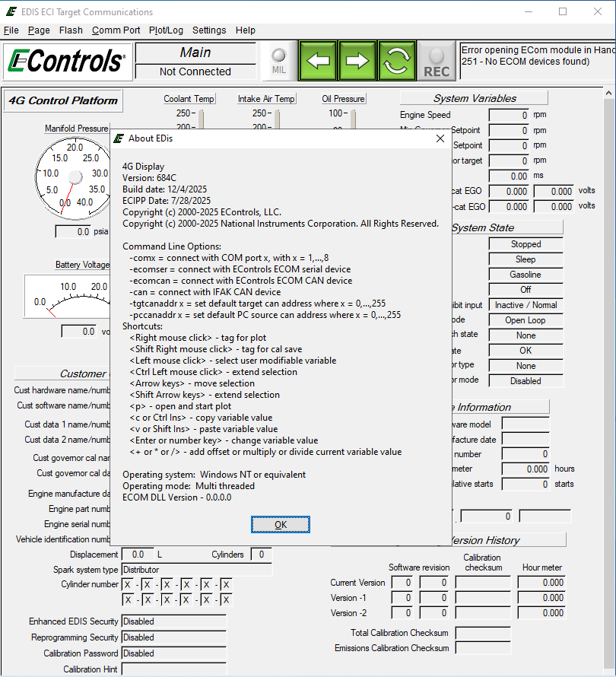Select the Engine Speed rpm value field
616x677 pixels.
(x=509, y=116)
